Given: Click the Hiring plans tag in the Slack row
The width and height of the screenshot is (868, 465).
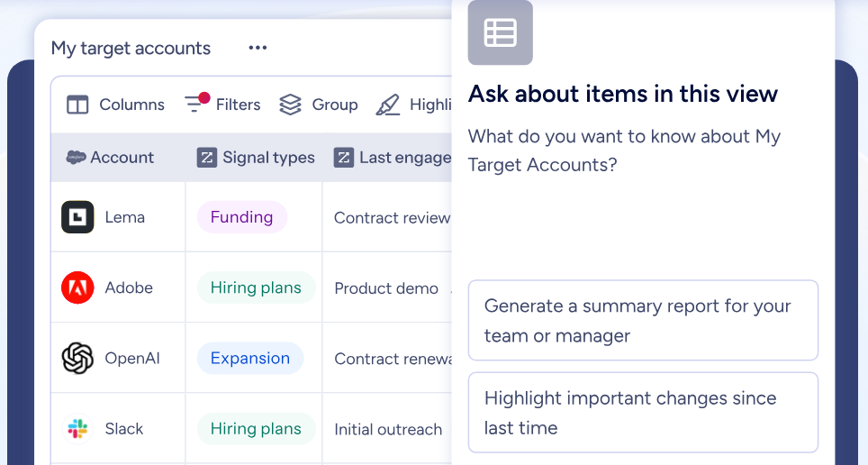Looking at the screenshot, I should 257,428.
